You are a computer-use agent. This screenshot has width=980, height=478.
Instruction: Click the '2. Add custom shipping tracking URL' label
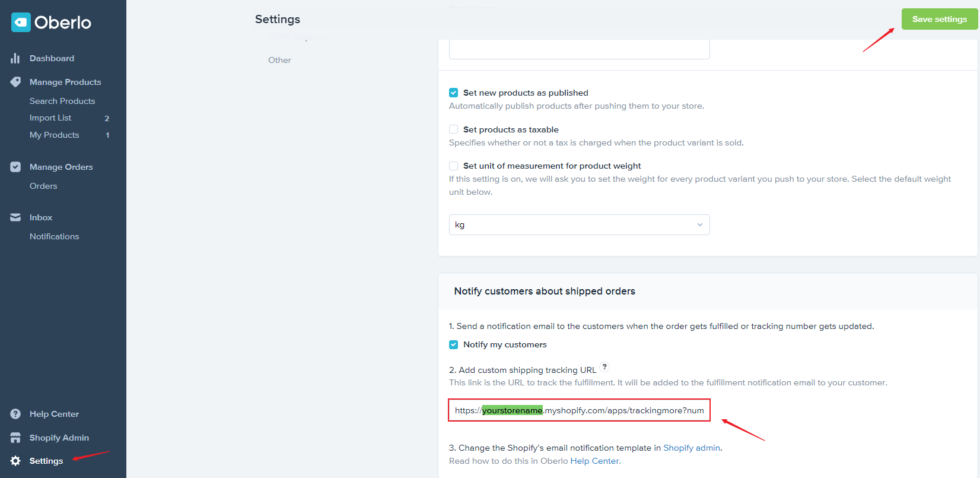click(523, 370)
